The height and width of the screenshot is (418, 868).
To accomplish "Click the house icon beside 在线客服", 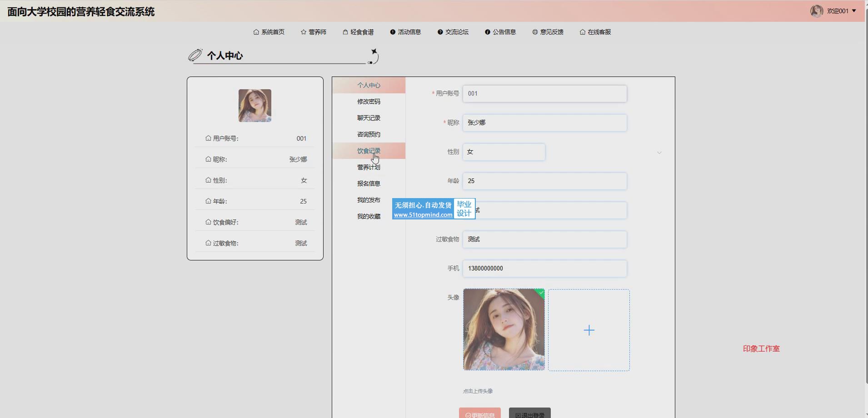I will coord(582,32).
